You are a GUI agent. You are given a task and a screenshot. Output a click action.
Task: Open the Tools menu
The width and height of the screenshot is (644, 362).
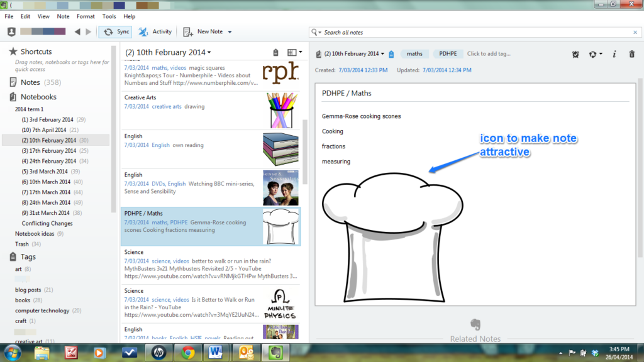pyautogui.click(x=109, y=16)
